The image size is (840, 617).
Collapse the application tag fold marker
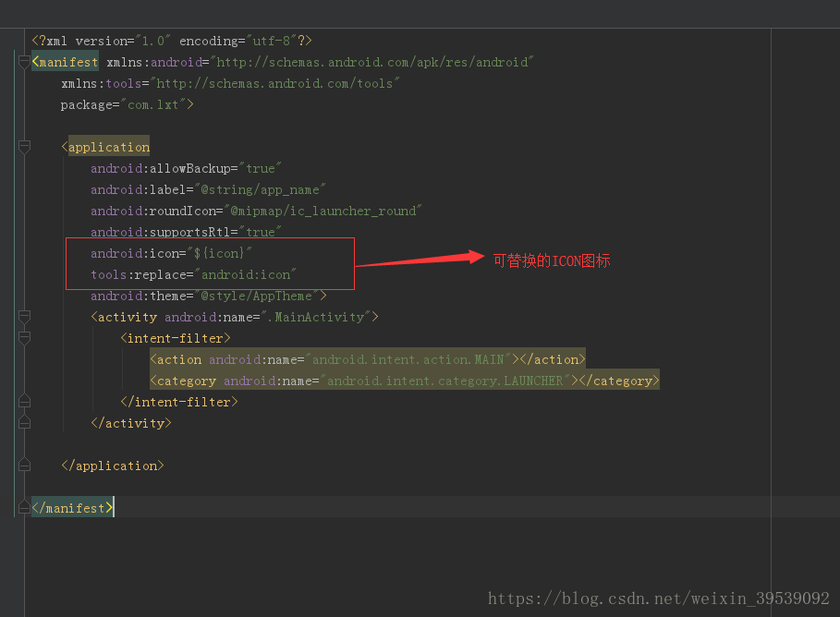(24, 147)
